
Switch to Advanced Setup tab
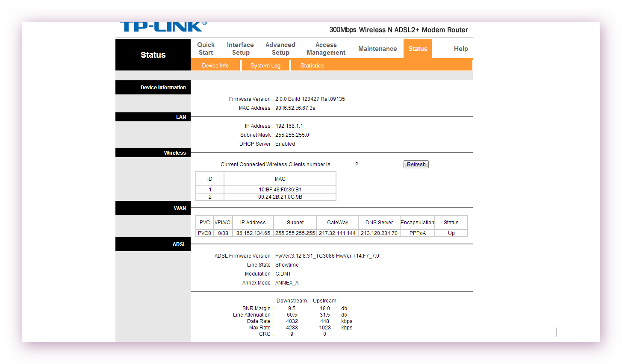tap(280, 49)
